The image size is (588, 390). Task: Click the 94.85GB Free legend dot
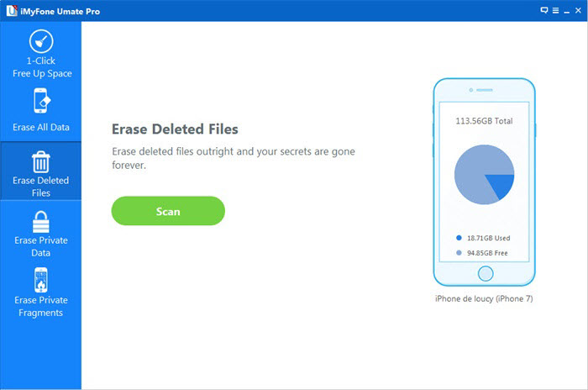coord(458,252)
